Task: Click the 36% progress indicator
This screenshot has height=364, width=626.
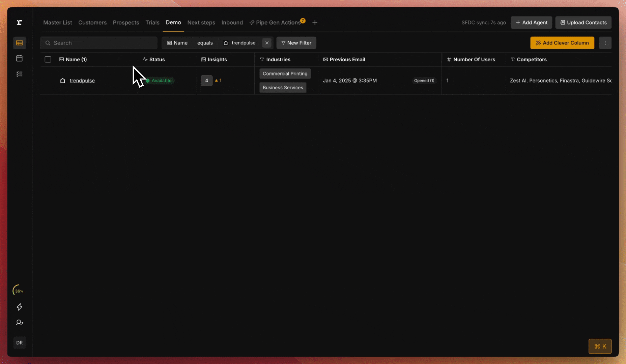Action: click(x=19, y=291)
